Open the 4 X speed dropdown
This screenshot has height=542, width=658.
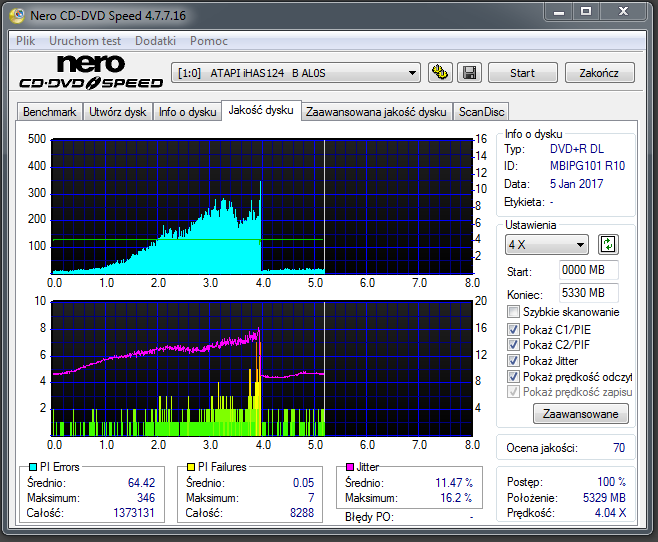(546, 245)
